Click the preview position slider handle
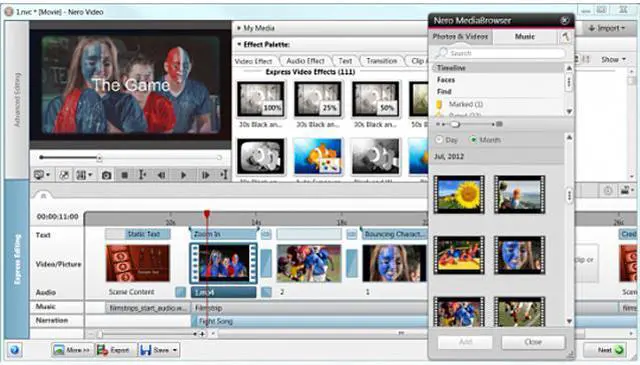This screenshot has width=640, height=365. [x=99, y=158]
